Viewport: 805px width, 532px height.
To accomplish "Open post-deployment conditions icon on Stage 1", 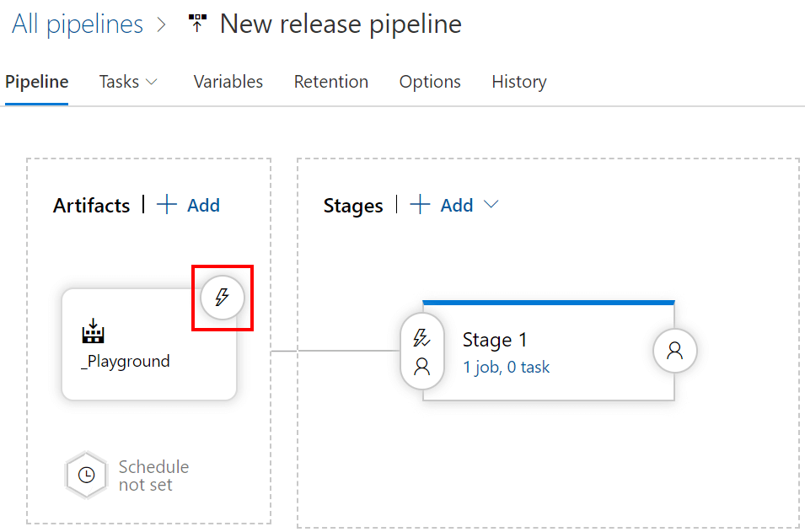I will (674, 351).
